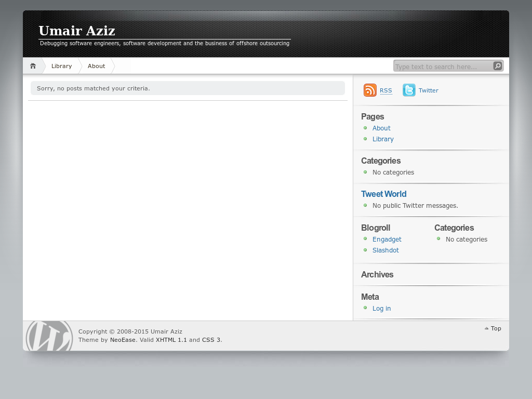Click the RSS feed icon
This screenshot has width=532, height=399.
tap(370, 90)
